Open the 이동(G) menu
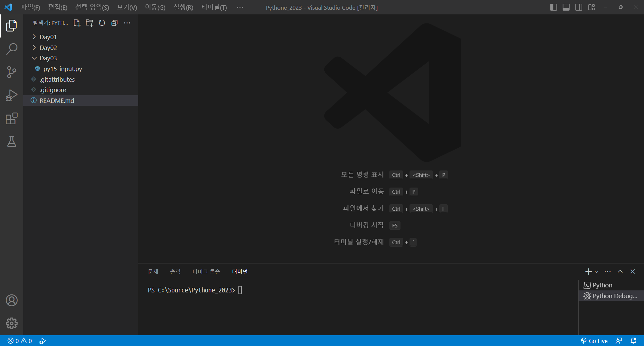This screenshot has width=644, height=346. pos(155,7)
